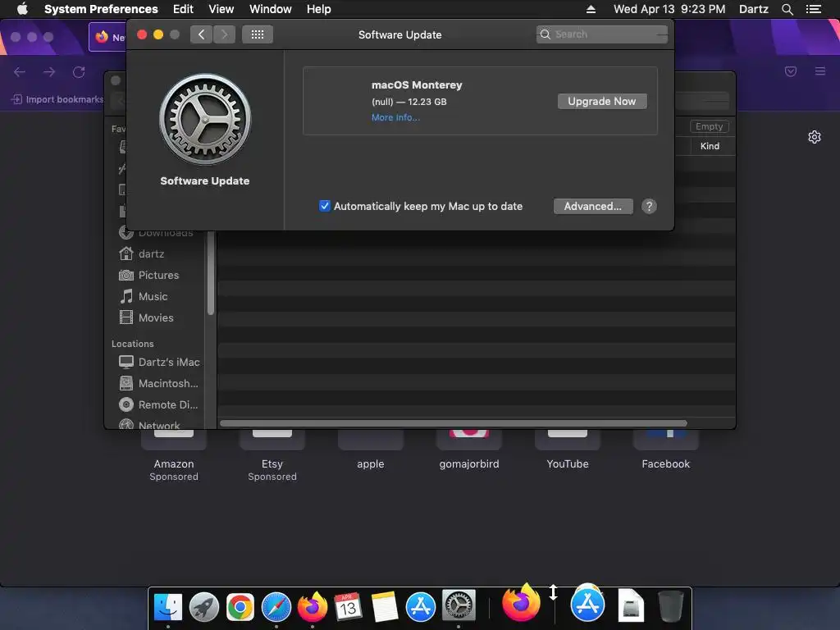Uncheck Automatically keep my Mac up to date

[325, 206]
